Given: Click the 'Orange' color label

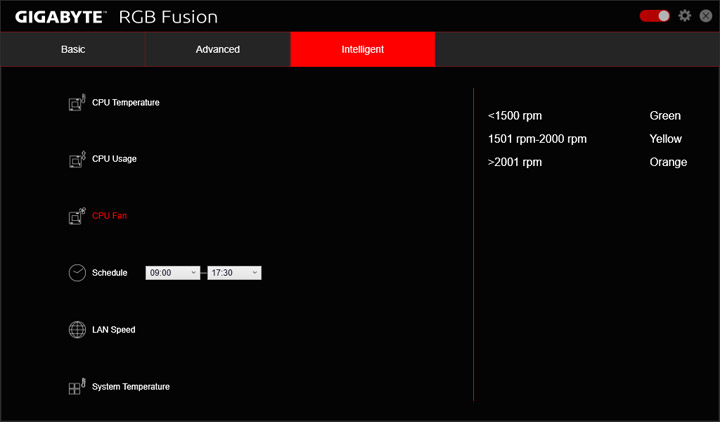Looking at the screenshot, I should (x=669, y=162).
